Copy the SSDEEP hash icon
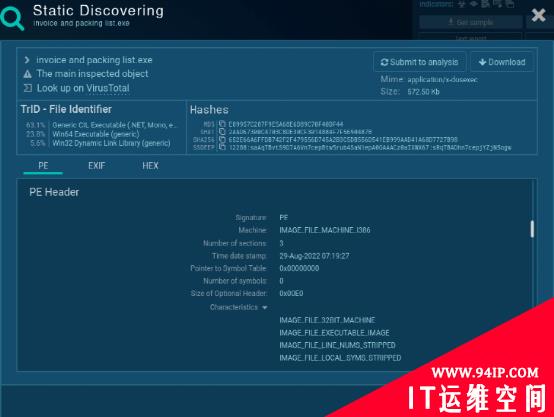 222,147
